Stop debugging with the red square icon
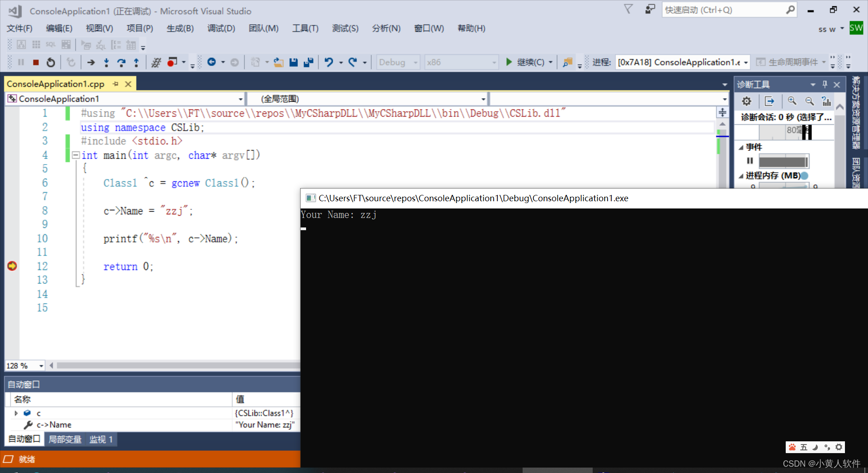Image resolution: width=868 pixels, height=473 pixels. point(36,62)
